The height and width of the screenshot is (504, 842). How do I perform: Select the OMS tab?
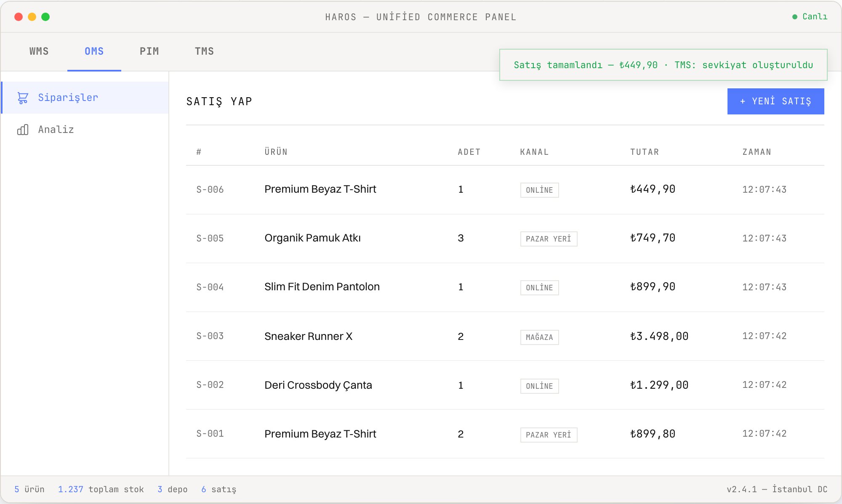(94, 51)
